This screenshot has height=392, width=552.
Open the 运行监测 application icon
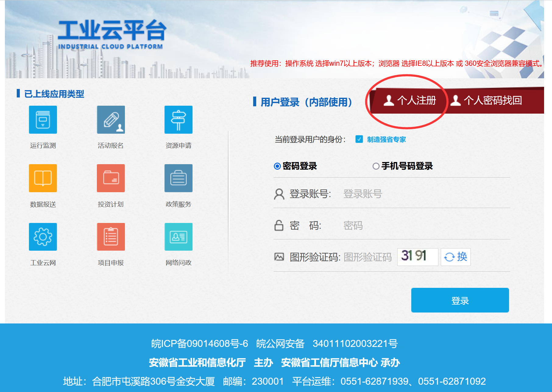coord(43,120)
